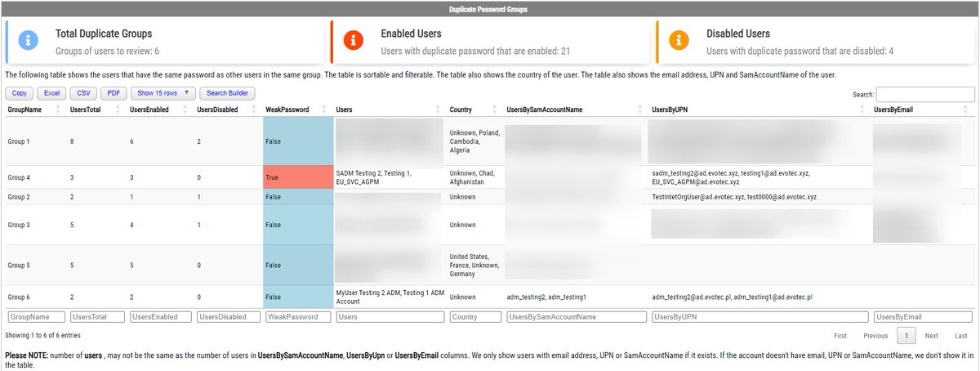Click the orange info icon for Disabled Users

coord(679,41)
